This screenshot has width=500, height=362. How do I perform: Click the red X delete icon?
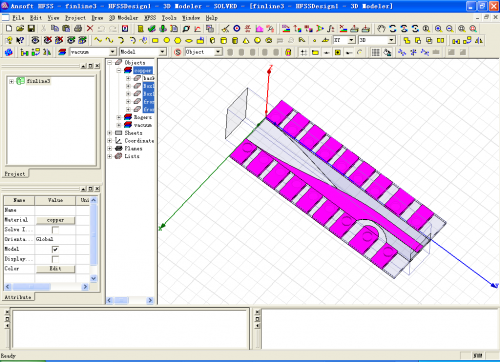pyautogui.click(x=90, y=29)
